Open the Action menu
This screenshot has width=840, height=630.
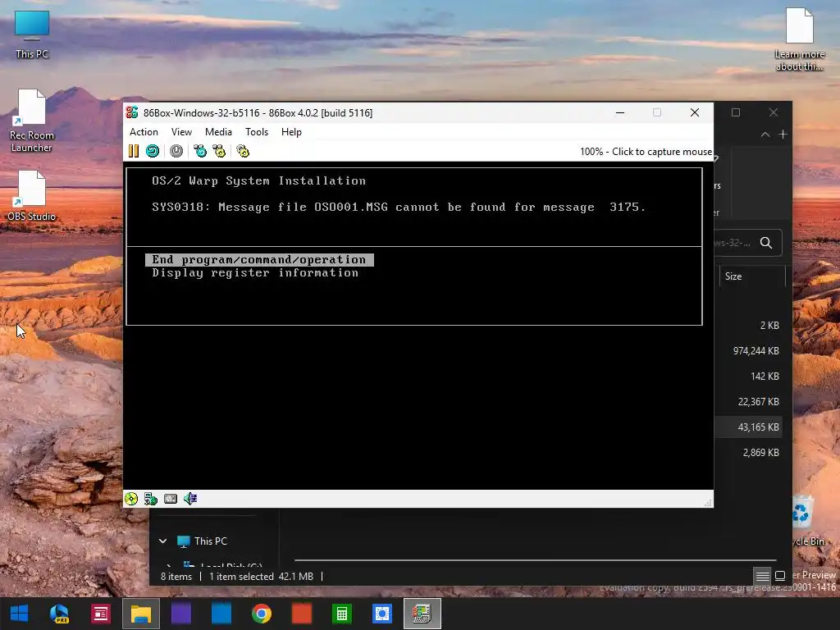[x=144, y=132]
